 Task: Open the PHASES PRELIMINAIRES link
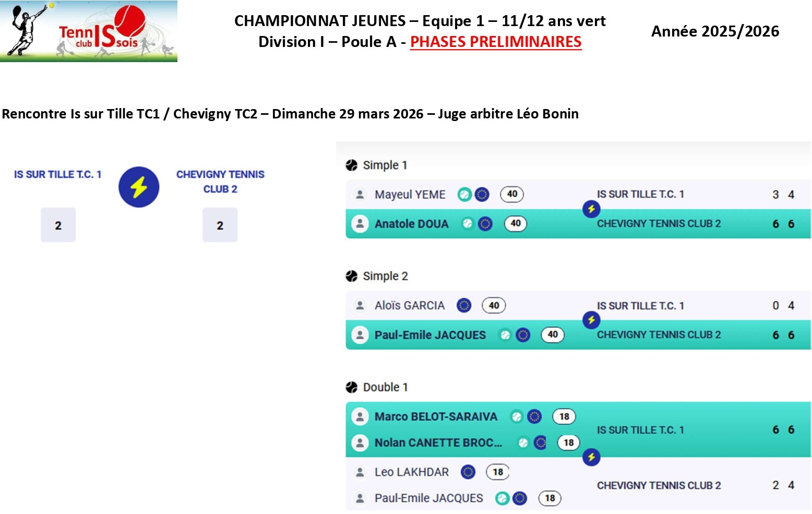pos(496,42)
